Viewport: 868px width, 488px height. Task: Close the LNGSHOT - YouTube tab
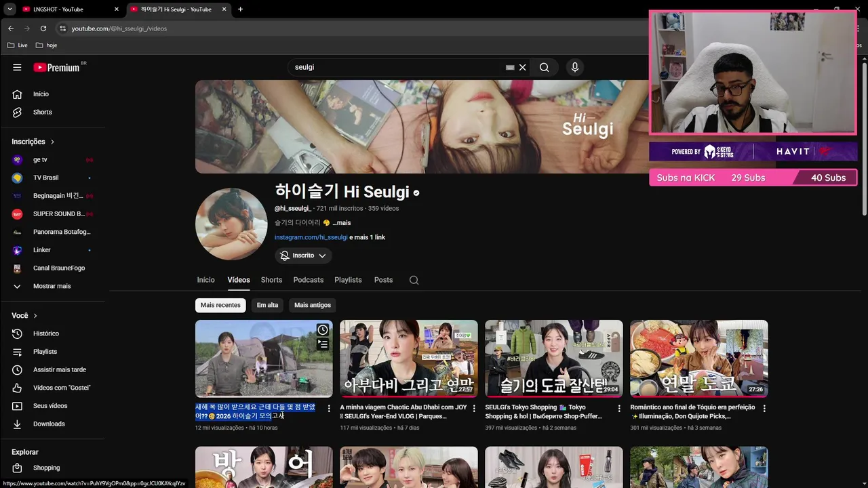click(117, 9)
